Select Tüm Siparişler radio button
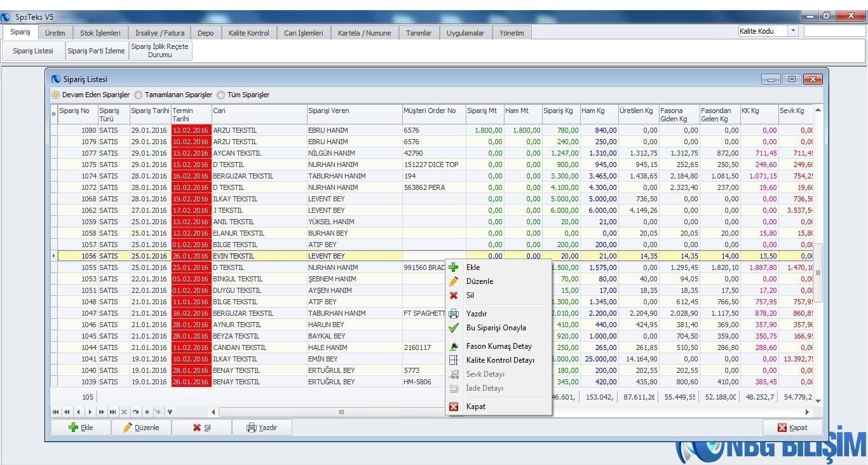 (x=221, y=95)
